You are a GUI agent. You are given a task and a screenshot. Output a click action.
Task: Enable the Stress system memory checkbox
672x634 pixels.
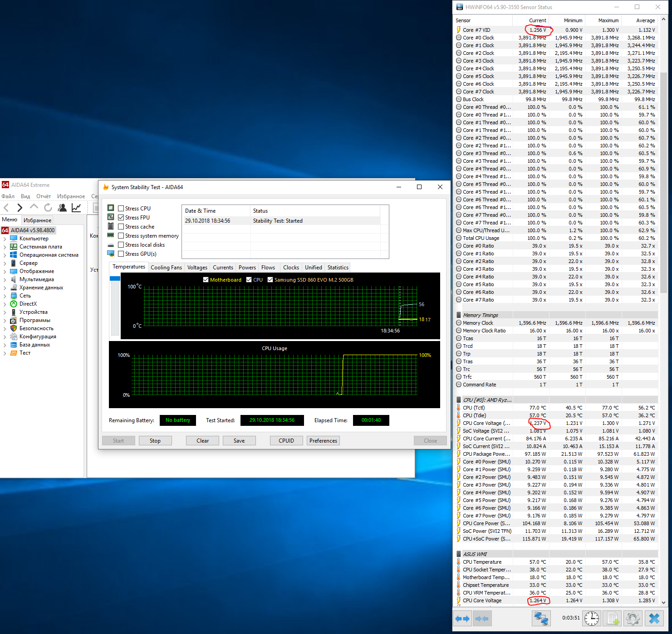(121, 236)
